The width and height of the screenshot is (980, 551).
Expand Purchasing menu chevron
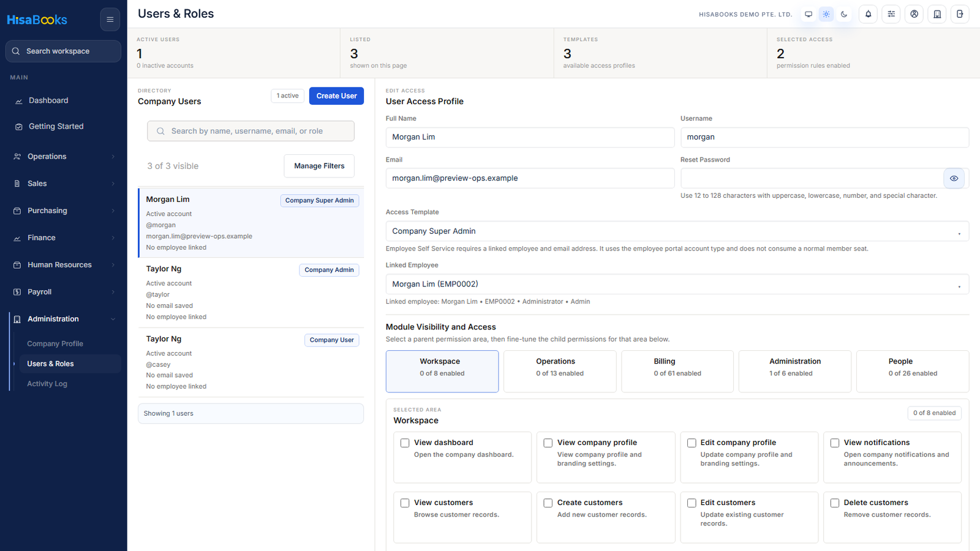click(113, 211)
